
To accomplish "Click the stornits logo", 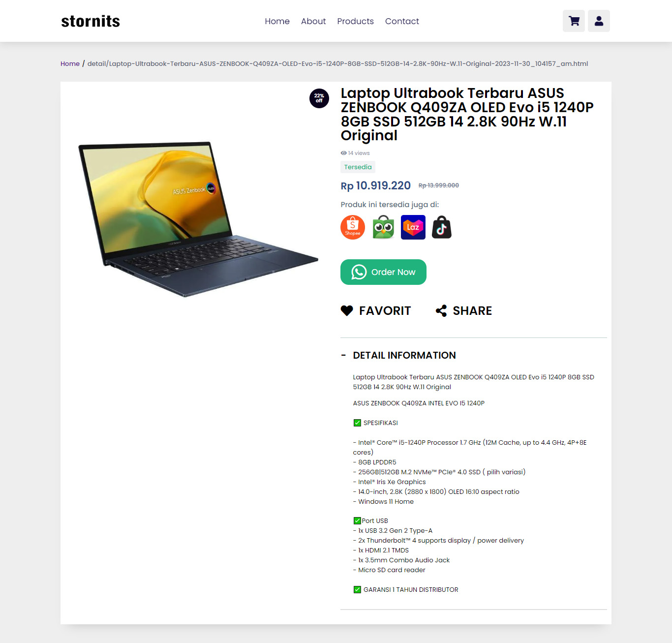I will 91,21.
